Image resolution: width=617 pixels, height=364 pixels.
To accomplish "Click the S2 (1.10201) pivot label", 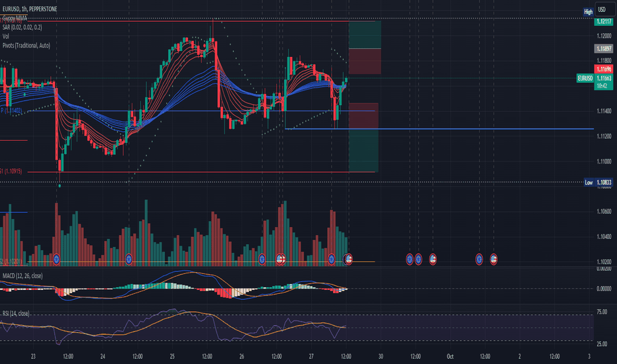I will pos(11,261).
